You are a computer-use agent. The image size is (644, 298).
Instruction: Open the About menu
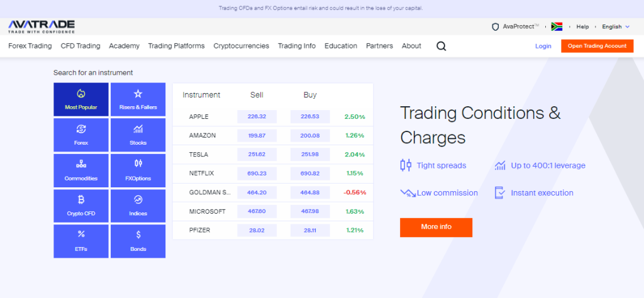(411, 46)
